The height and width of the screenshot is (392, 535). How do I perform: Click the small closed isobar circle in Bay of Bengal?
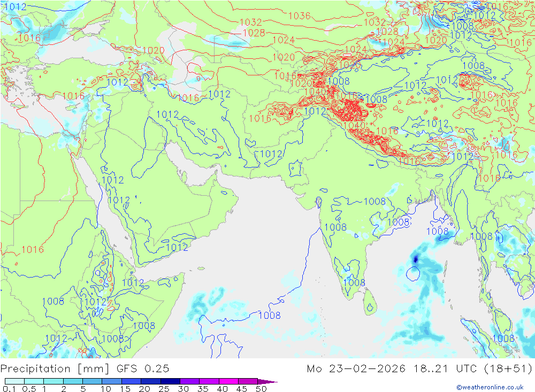[x=413, y=273]
